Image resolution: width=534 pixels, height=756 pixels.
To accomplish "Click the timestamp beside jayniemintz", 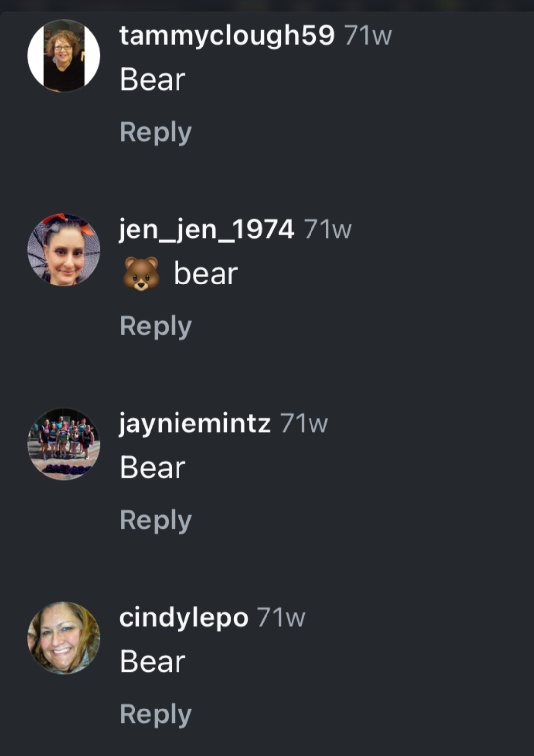I will (x=304, y=424).
